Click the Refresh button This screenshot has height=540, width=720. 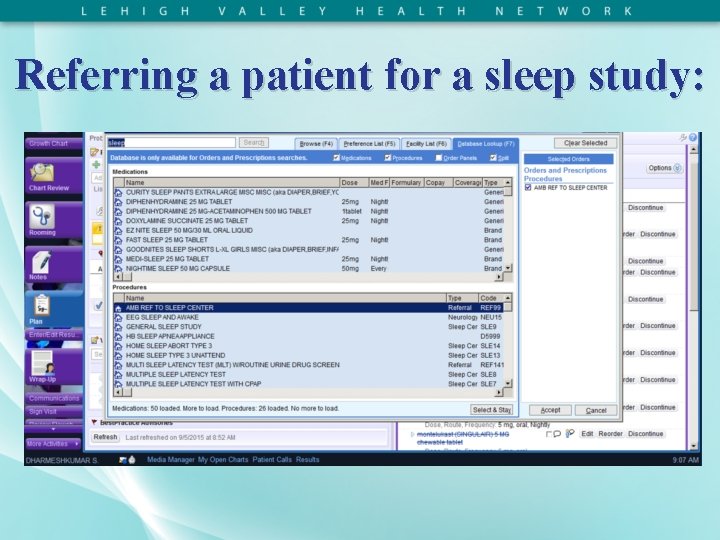pyautogui.click(x=105, y=437)
